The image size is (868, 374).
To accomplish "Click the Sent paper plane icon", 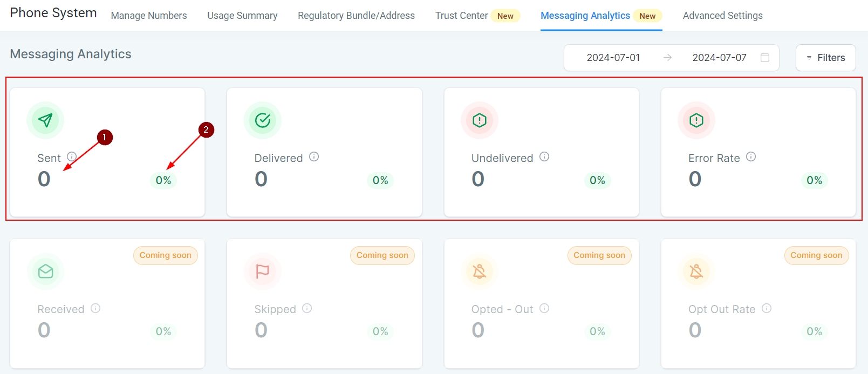I will pyautogui.click(x=45, y=120).
